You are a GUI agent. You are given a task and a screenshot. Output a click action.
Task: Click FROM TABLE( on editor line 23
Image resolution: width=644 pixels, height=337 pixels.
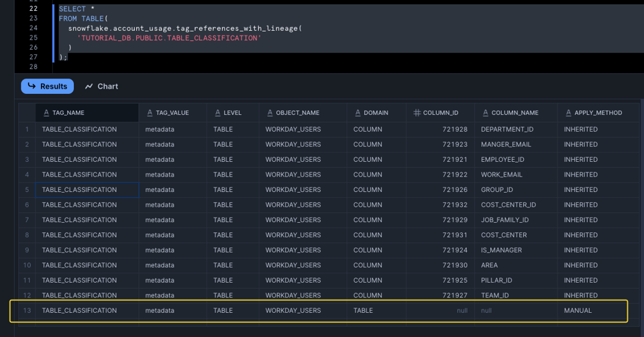[x=83, y=19]
